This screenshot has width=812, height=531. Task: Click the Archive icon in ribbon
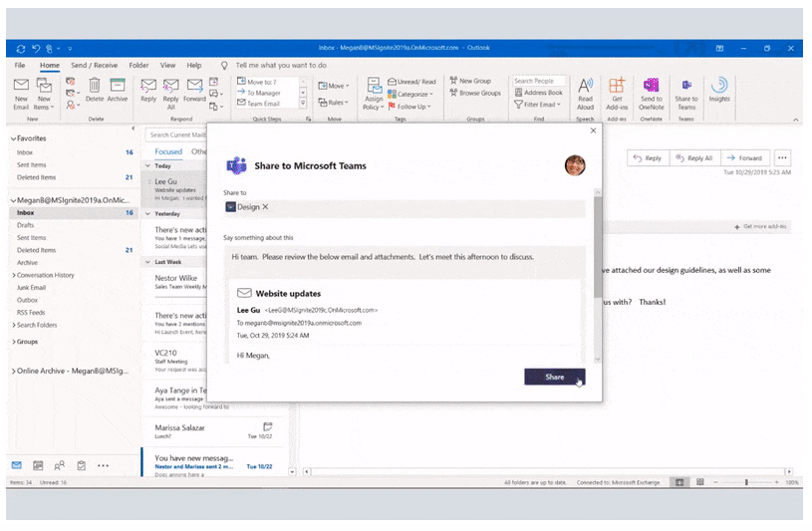pos(118,90)
